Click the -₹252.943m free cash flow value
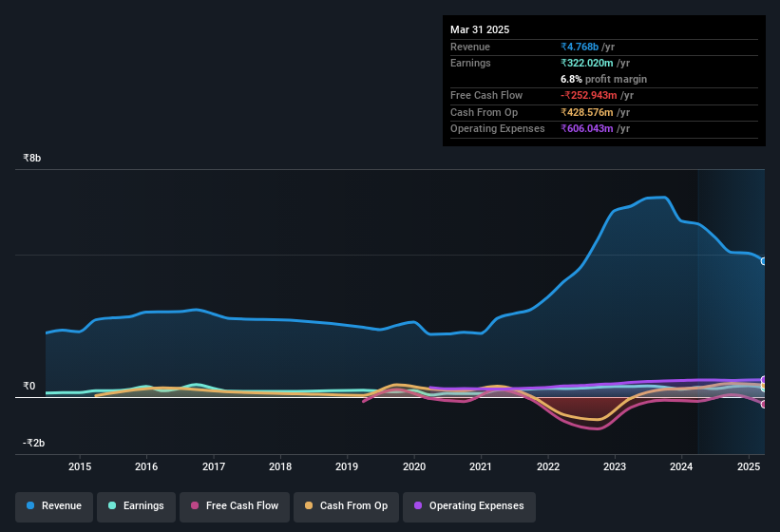Image resolution: width=780 pixels, height=532 pixels. click(x=589, y=95)
